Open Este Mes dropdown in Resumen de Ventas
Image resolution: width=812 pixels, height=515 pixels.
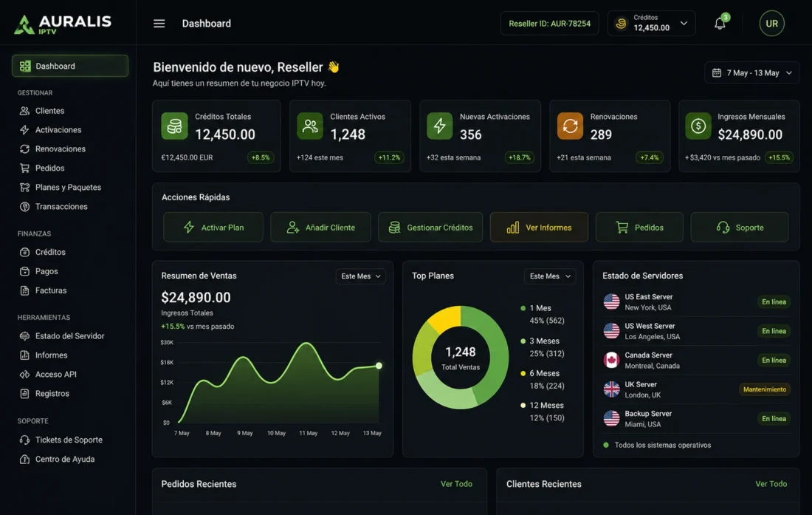[360, 276]
